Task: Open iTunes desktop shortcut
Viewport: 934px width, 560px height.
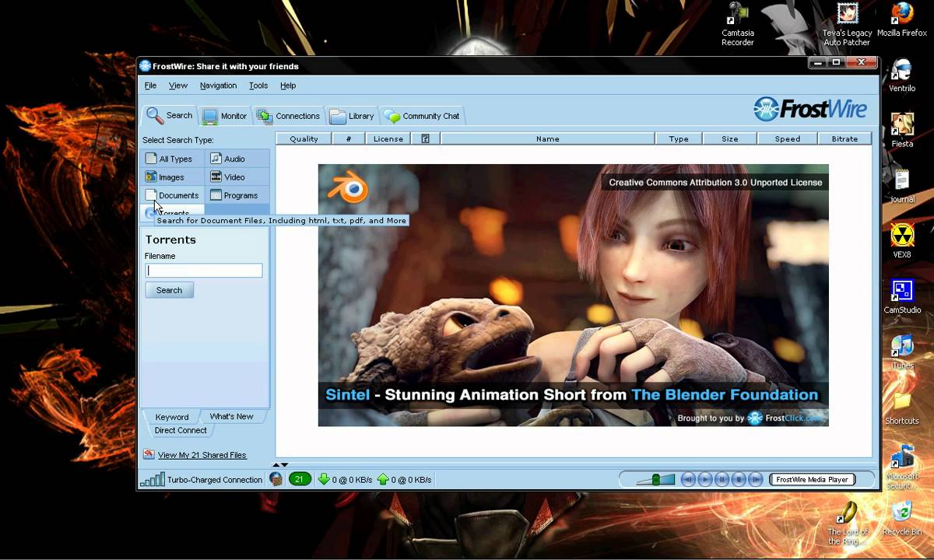Action: 902,352
